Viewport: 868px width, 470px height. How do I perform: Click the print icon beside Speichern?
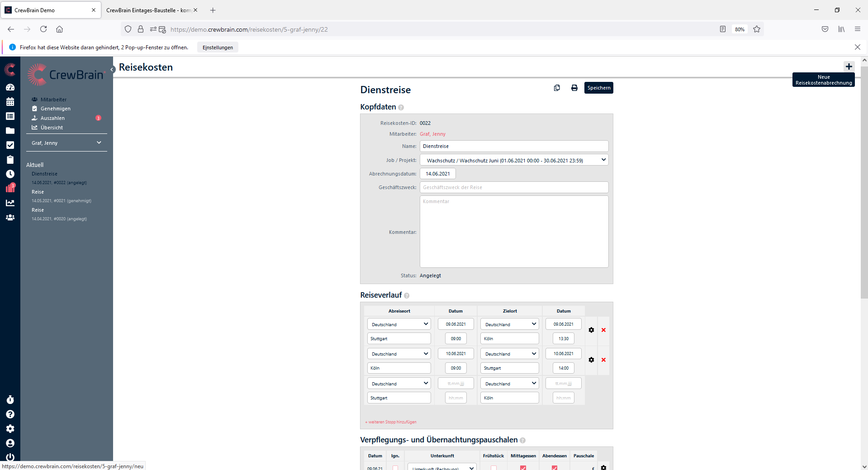click(574, 88)
